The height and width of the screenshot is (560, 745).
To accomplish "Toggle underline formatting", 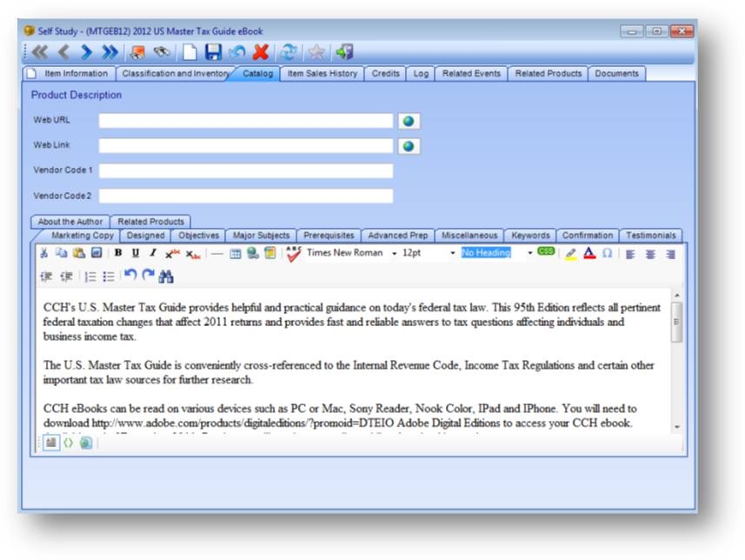I will click(x=136, y=253).
